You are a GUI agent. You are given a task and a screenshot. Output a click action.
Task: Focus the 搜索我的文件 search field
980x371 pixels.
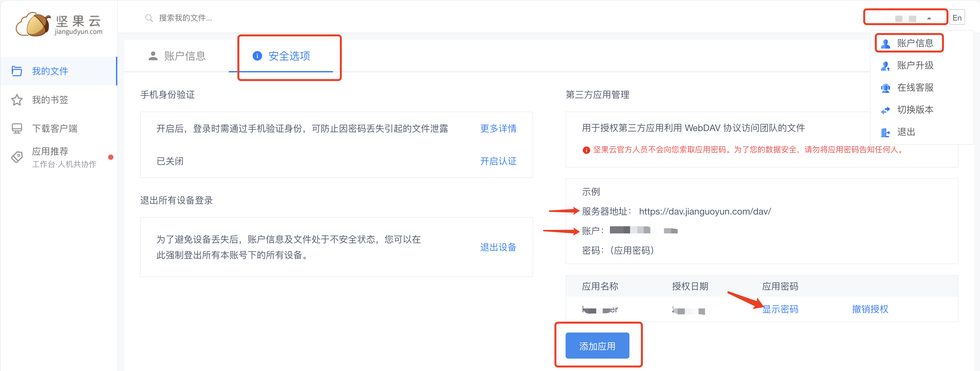tap(228, 18)
